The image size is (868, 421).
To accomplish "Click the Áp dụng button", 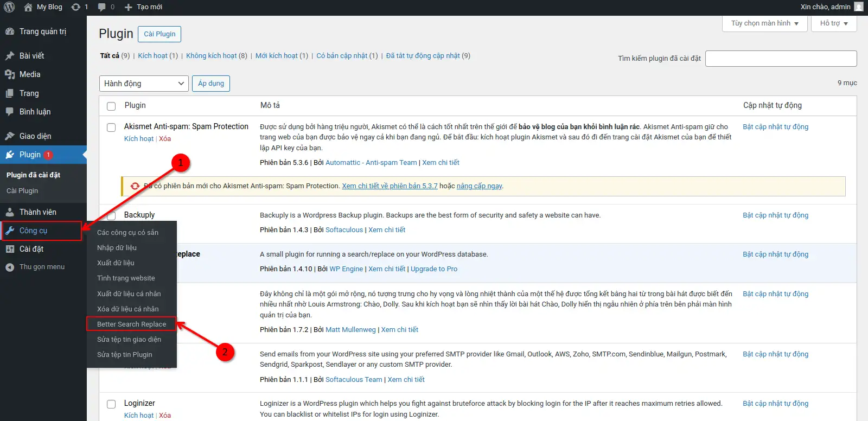I will pyautogui.click(x=211, y=84).
